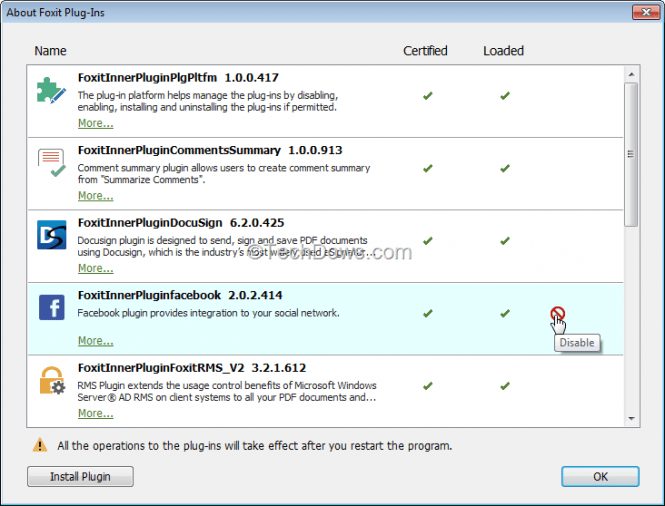The width and height of the screenshot is (665, 506).
Task: Click the Certified column header
Action: (x=425, y=51)
